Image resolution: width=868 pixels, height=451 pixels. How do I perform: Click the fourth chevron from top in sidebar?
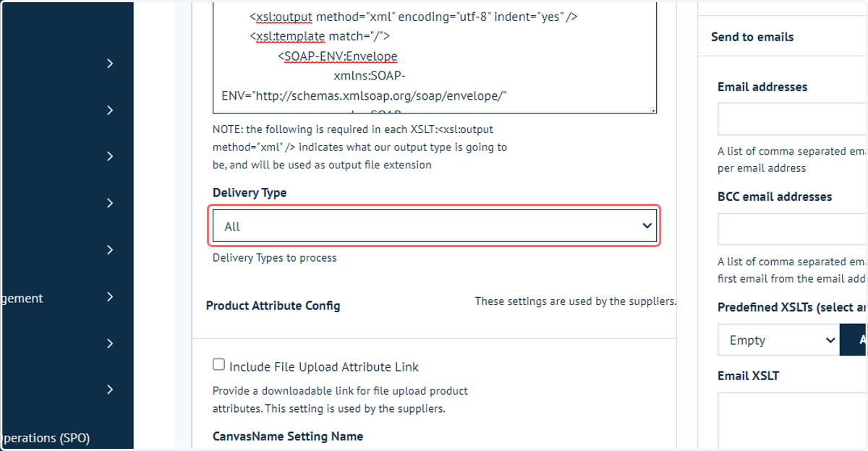point(110,203)
